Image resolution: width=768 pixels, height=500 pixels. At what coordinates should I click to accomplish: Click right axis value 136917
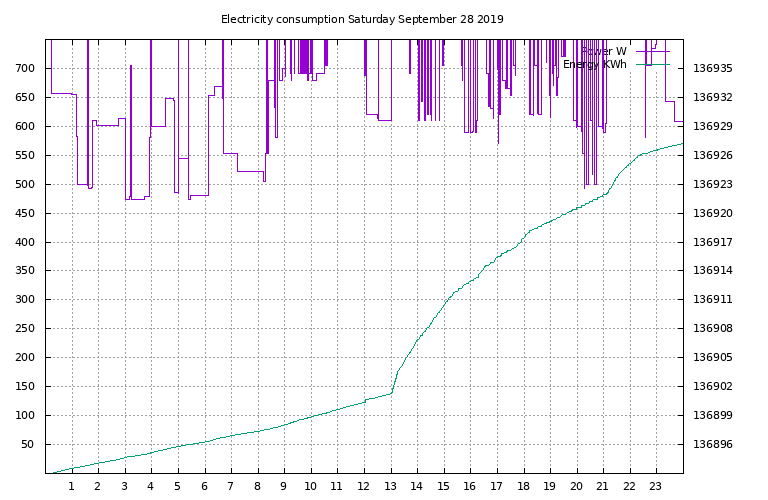[713, 242]
